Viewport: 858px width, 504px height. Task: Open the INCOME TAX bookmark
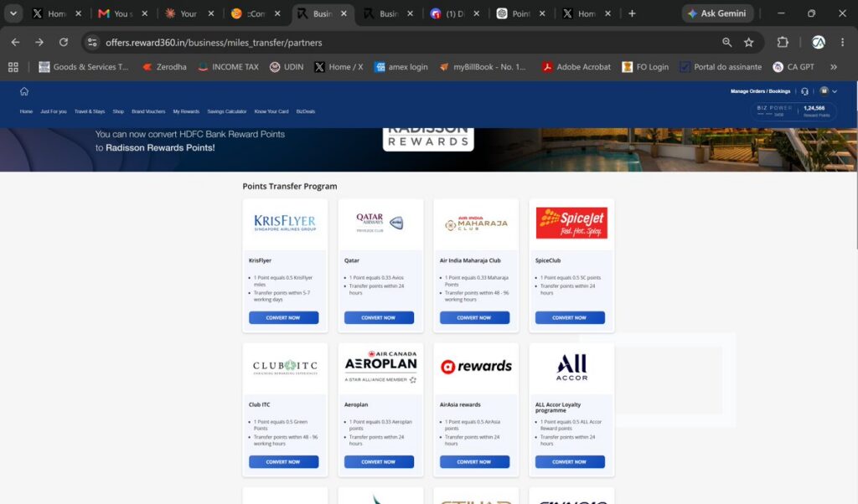click(228, 67)
